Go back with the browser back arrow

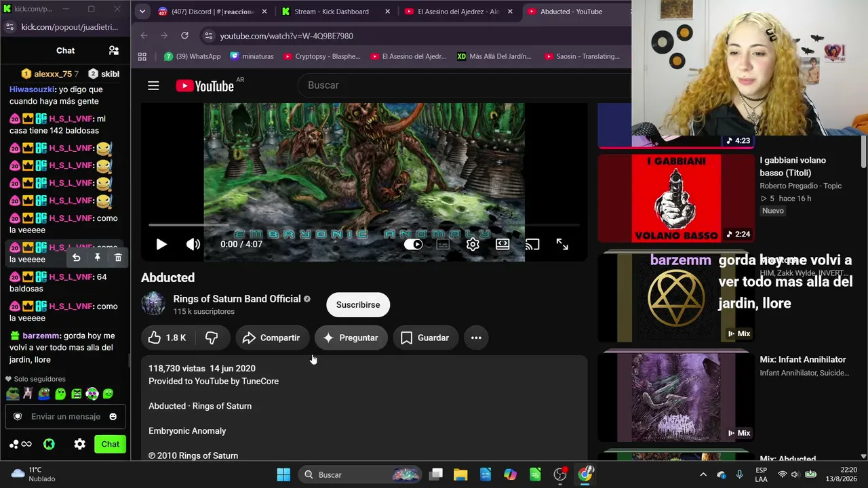144,36
